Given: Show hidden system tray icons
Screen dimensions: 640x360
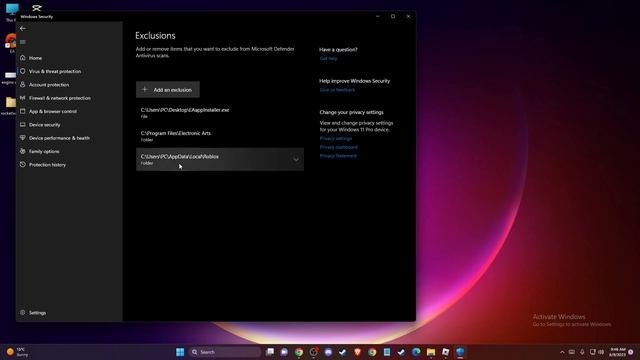Looking at the screenshot, I should 562,352.
